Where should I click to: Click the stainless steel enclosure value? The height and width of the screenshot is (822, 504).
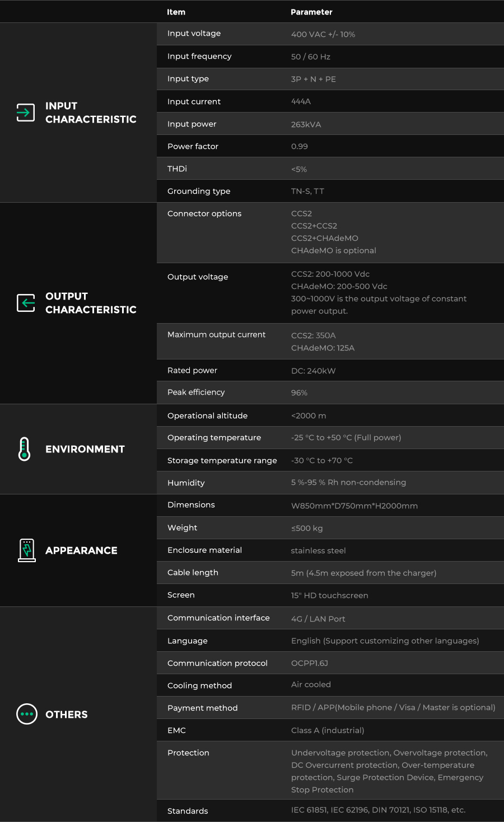[318, 550]
